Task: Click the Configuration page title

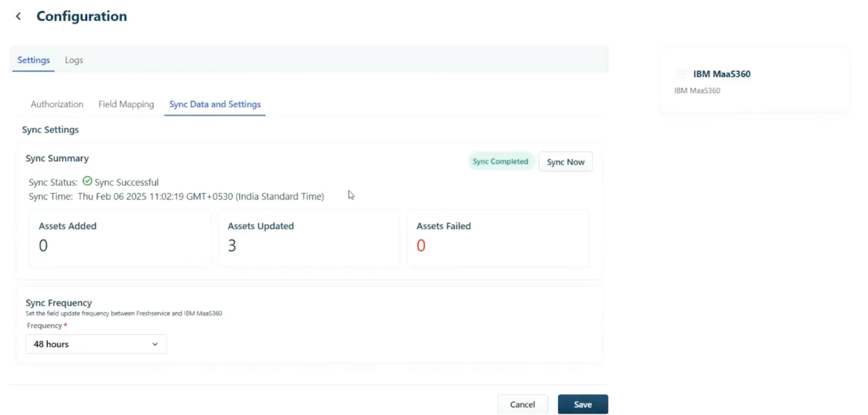Action: pyautogui.click(x=81, y=16)
